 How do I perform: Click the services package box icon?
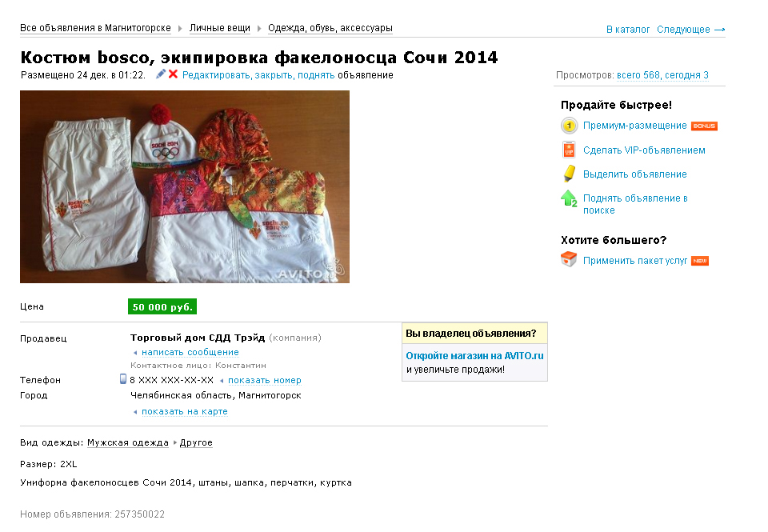[x=569, y=259]
